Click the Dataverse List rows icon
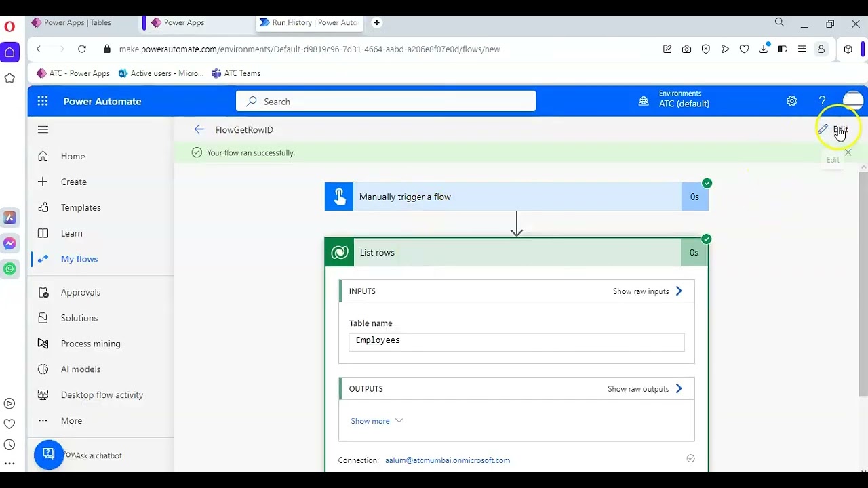 coord(340,252)
